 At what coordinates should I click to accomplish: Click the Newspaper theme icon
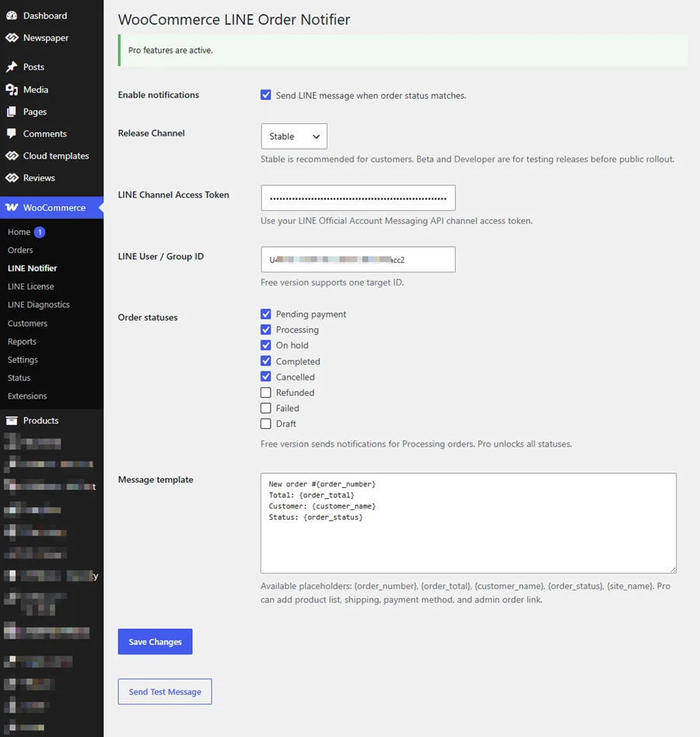pos(12,37)
